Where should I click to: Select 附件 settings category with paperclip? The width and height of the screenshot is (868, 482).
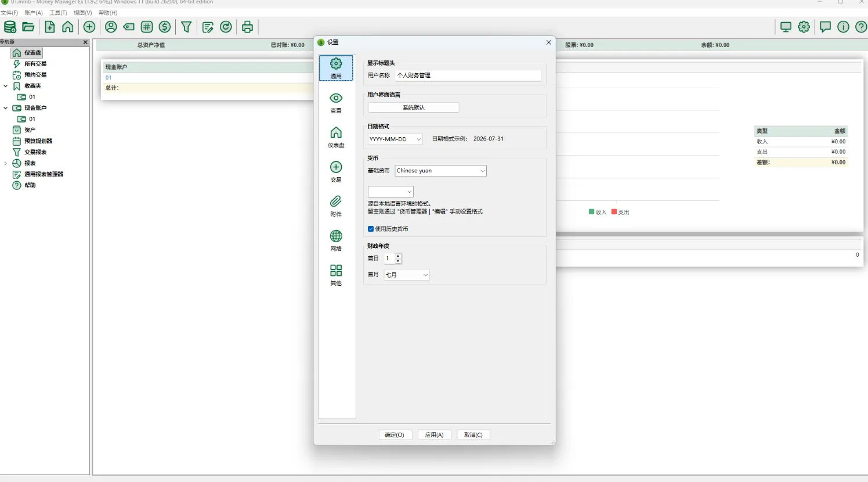coord(336,206)
